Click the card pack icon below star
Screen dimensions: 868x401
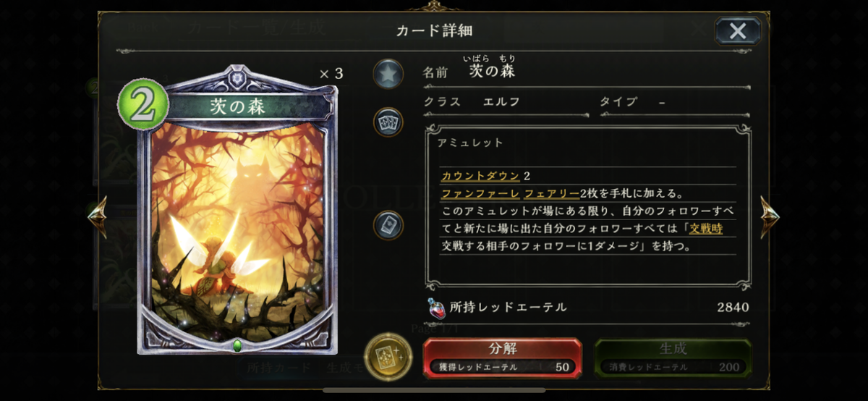click(x=388, y=122)
